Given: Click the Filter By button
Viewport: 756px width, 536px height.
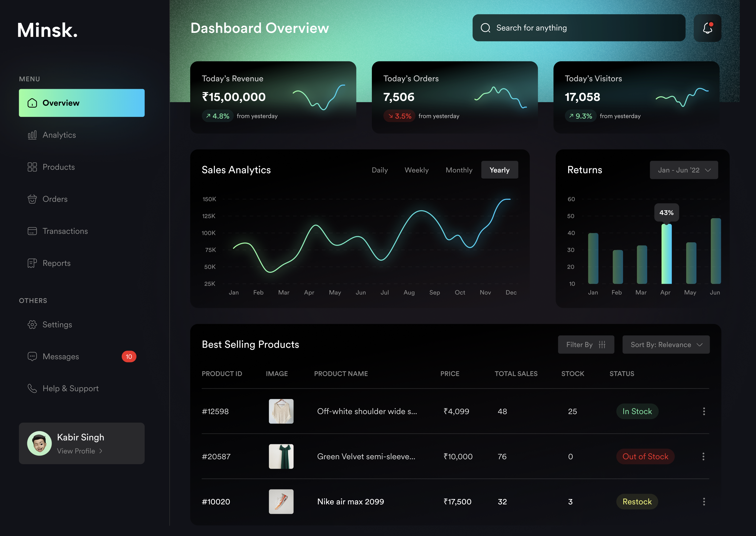Looking at the screenshot, I should pyautogui.click(x=586, y=344).
